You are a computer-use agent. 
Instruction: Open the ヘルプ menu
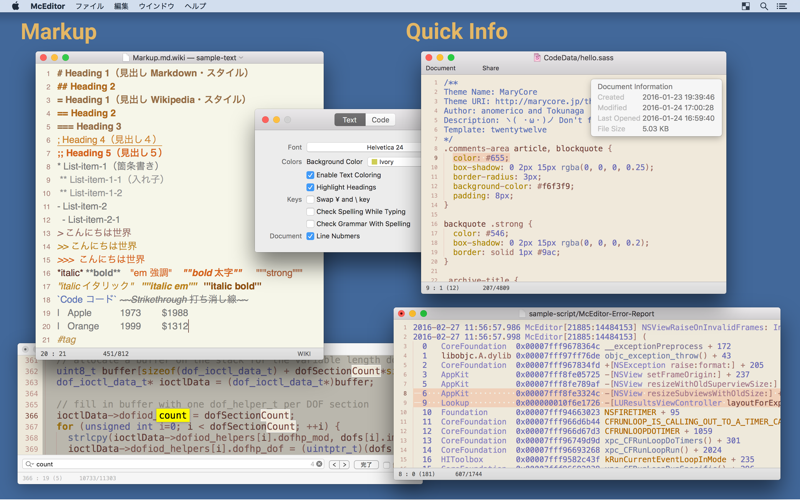coord(195,6)
